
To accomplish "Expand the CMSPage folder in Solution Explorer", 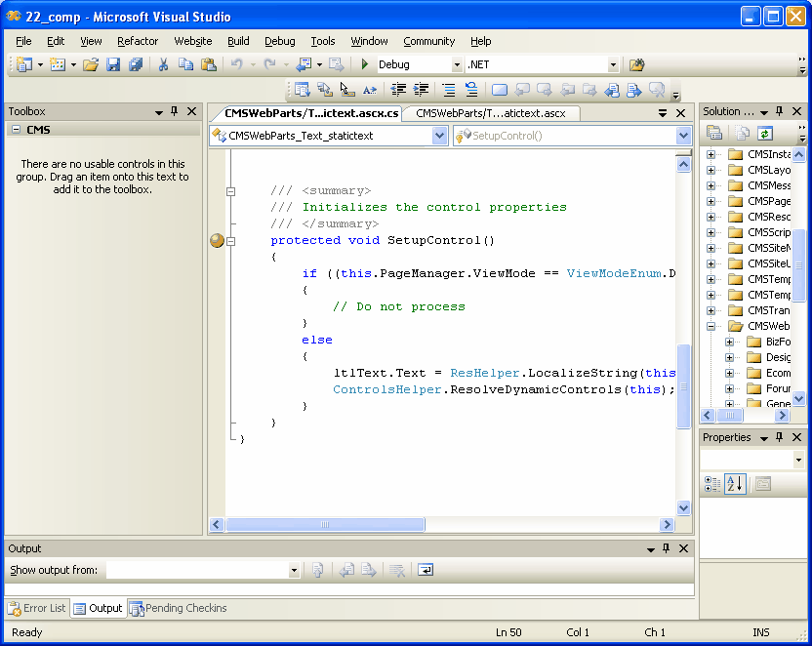I will [x=711, y=201].
